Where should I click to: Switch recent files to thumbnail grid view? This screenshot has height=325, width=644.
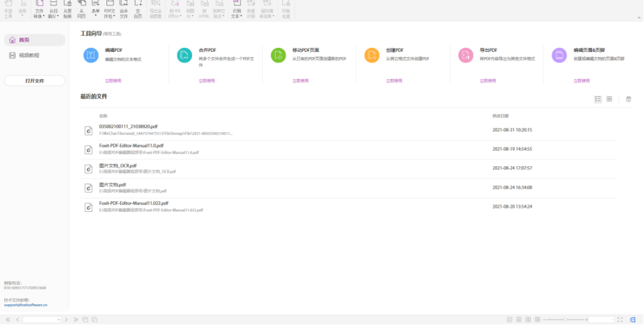(x=609, y=99)
